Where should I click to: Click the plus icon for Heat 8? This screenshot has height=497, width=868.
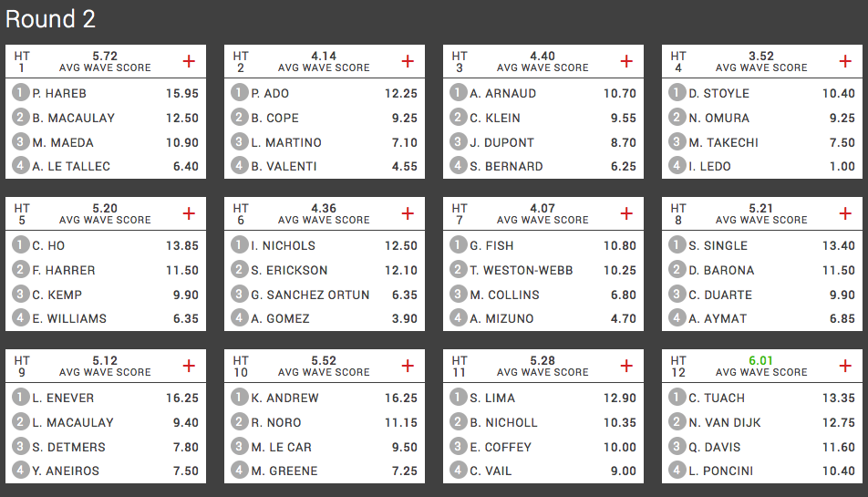coord(845,213)
